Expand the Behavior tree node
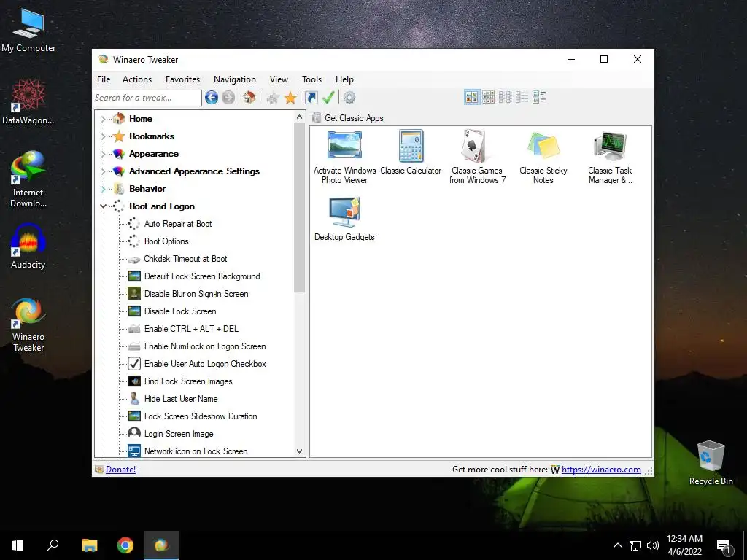The height and width of the screenshot is (560, 747). coord(103,189)
